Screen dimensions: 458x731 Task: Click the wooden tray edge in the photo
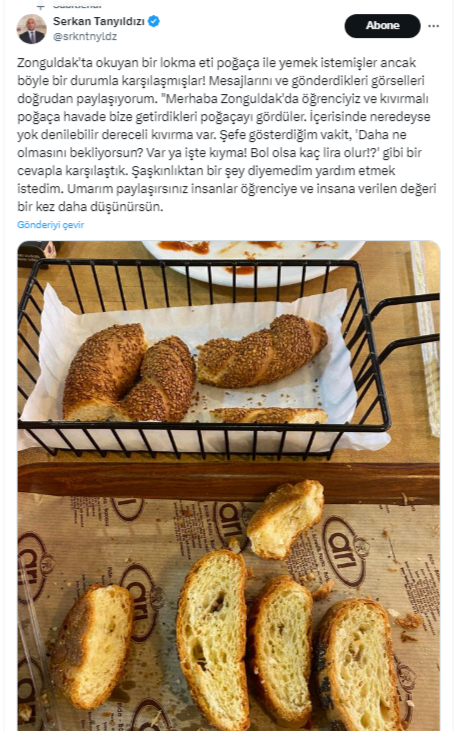pos(229,480)
